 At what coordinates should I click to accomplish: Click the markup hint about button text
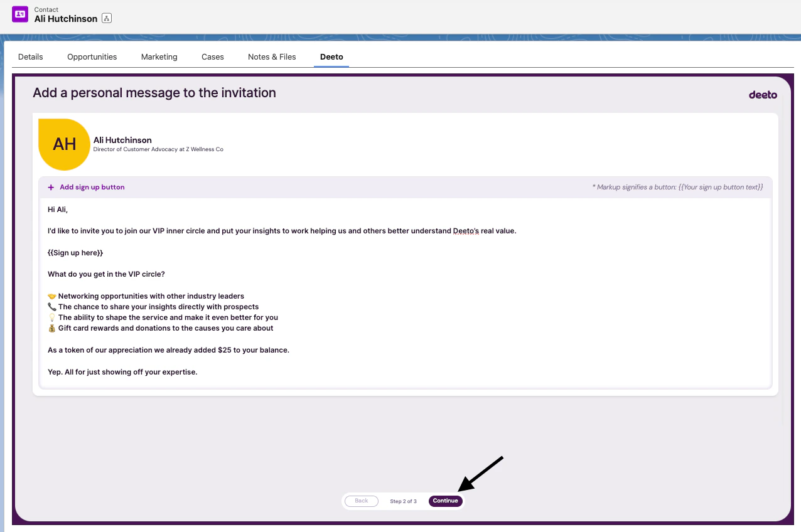point(677,187)
